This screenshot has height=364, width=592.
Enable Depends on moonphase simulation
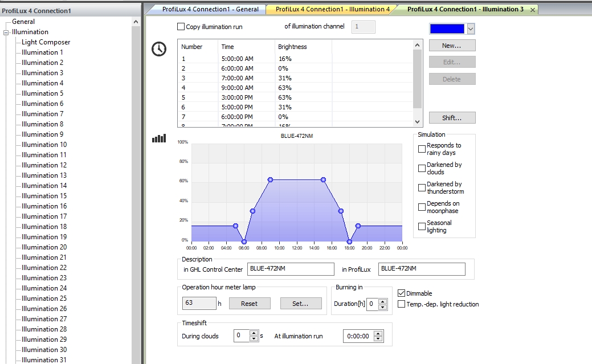(x=422, y=207)
